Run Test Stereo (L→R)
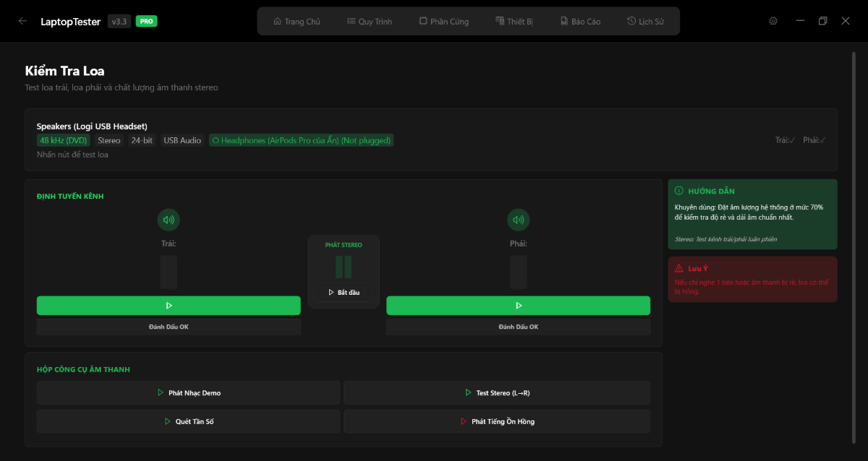 point(497,393)
